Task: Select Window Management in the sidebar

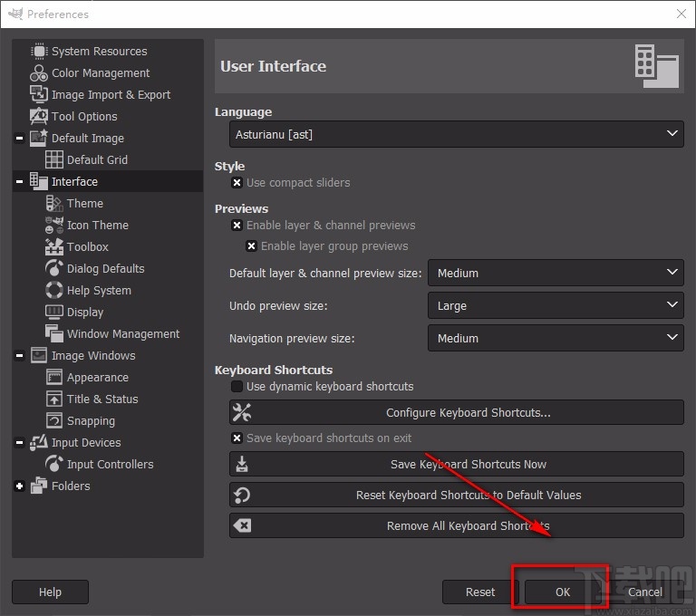Action: pos(122,334)
